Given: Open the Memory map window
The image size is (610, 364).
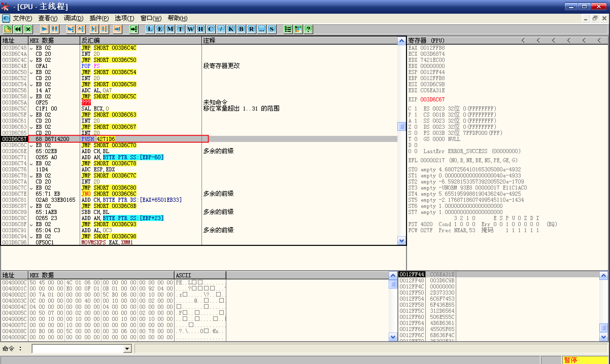Looking at the screenshot, I should click(x=170, y=29).
